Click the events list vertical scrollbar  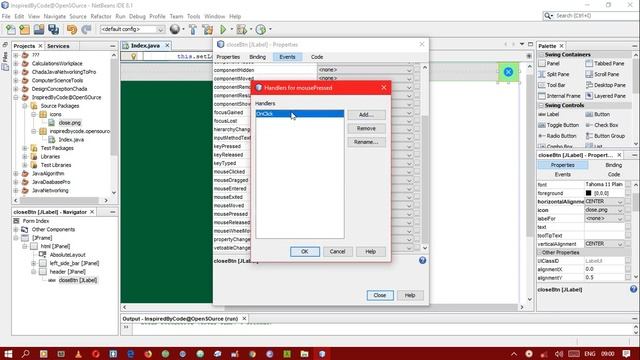click(424, 157)
